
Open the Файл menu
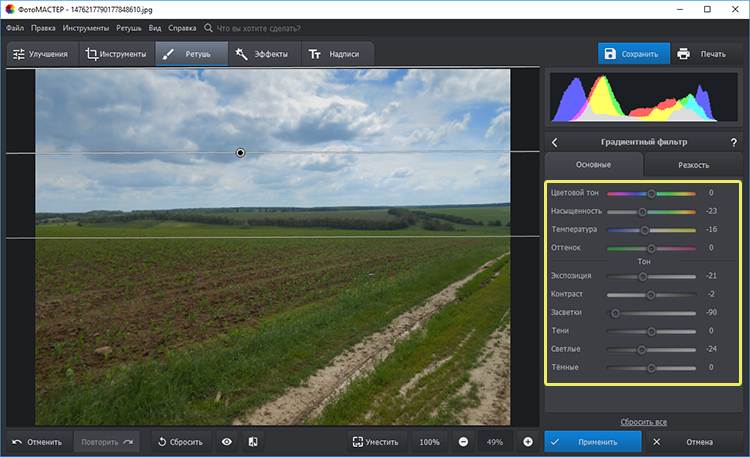pos(15,28)
